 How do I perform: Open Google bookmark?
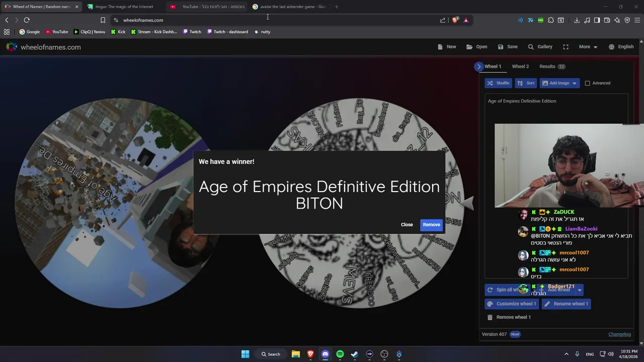pyautogui.click(x=29, y=32)
